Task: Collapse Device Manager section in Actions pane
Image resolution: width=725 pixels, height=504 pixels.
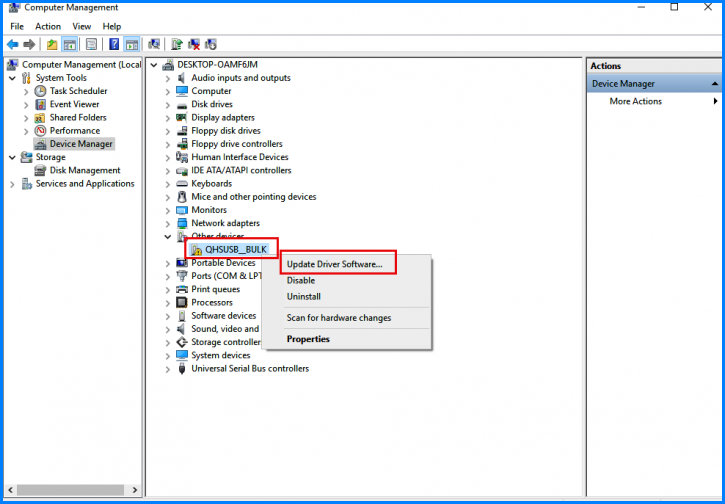Action: [x=715, y=84]
